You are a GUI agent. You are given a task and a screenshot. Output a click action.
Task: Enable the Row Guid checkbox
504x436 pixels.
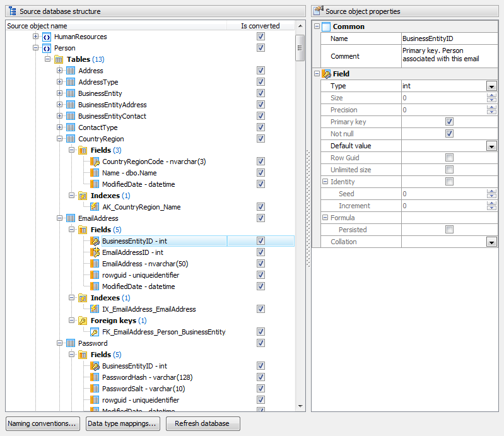[x=449, y=158]
